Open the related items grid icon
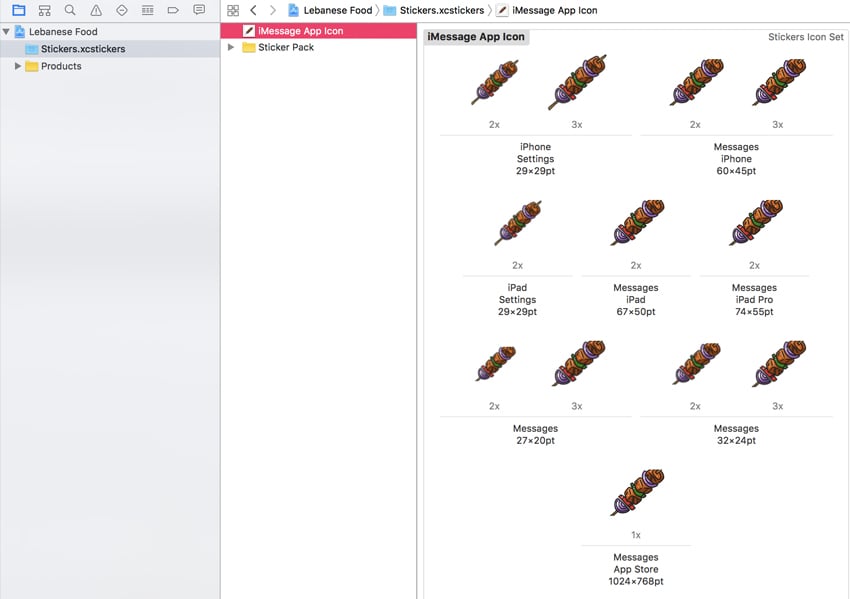The image size is (850, 599). [233, 10]
